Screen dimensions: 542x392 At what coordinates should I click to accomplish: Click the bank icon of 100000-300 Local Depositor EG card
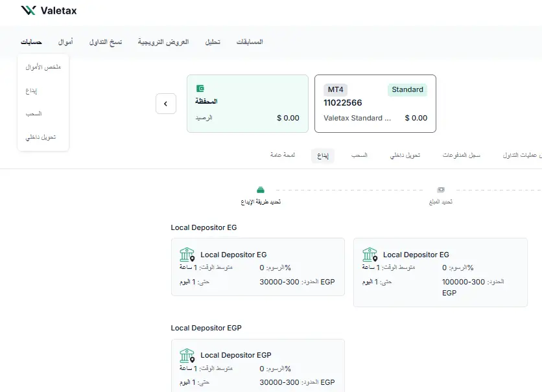[x=370, y=255]
